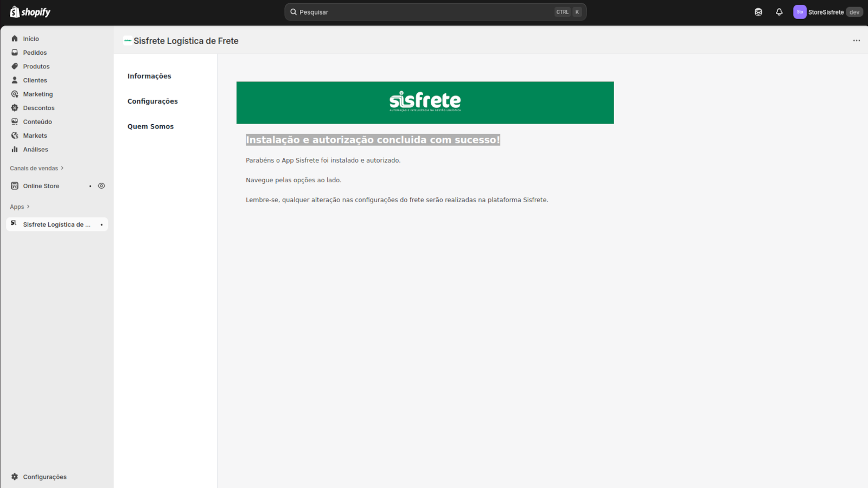Click the 'Parabéns o App Sisfrete' text
Viewport: 868px width, 488px height.
[x=323, y=160]
